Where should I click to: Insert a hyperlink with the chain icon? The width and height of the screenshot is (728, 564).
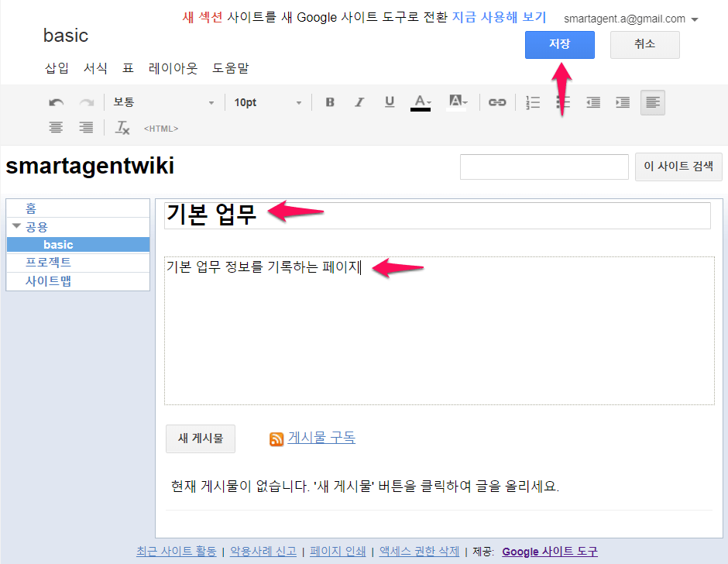[496, 101]
